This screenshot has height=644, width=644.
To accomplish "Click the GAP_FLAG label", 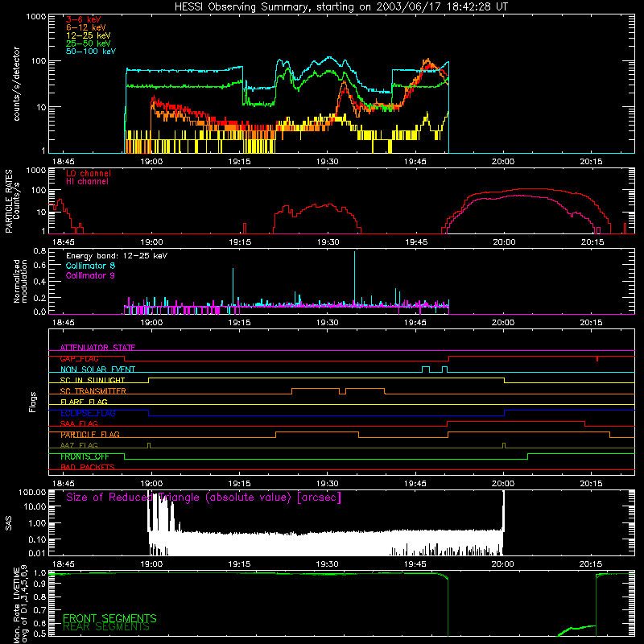I will click(x=79, y=358).
